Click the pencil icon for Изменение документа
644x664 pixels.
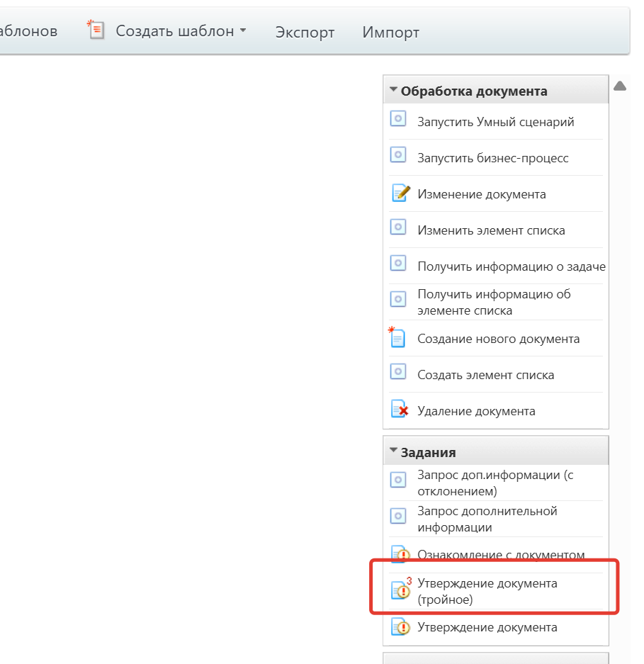click(x=400, y=193)
